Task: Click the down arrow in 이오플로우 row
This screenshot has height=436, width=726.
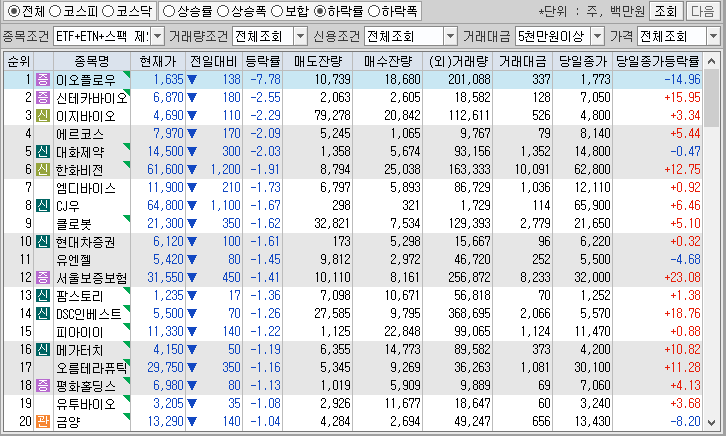Action: click(192, 80)
